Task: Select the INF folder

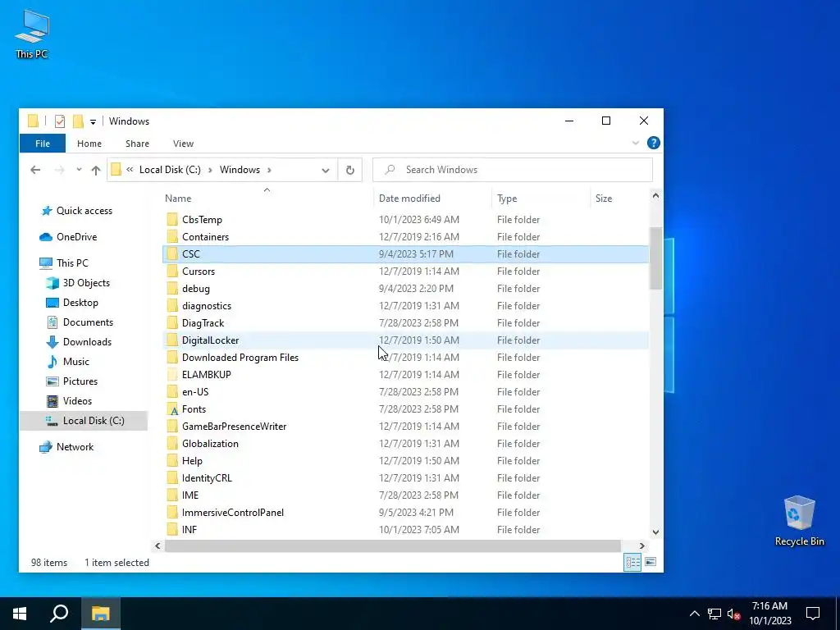Action: (405, 530)
